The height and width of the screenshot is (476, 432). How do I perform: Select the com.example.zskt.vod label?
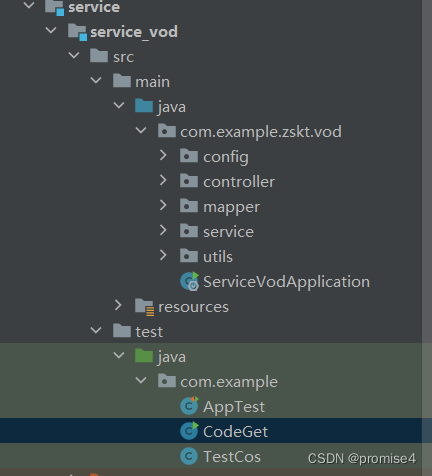pyautogui.click(x=261, y=132)
